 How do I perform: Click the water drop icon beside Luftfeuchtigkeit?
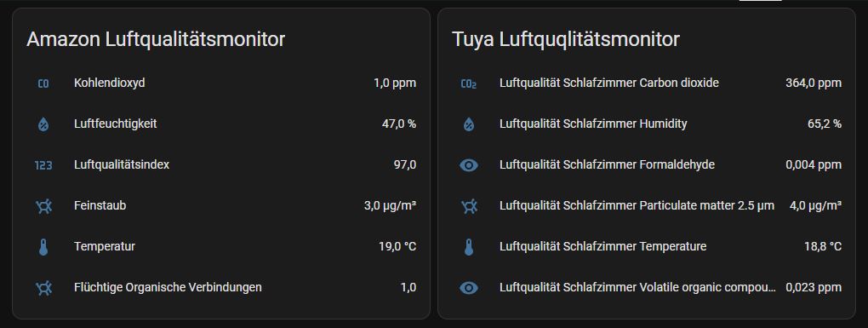(43, 124)
